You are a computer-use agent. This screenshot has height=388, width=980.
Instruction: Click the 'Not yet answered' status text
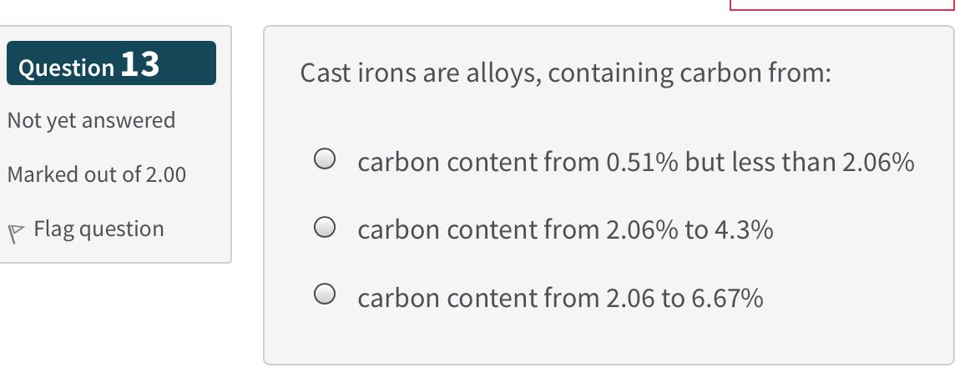pyautogui.click(x=91, y=120)
